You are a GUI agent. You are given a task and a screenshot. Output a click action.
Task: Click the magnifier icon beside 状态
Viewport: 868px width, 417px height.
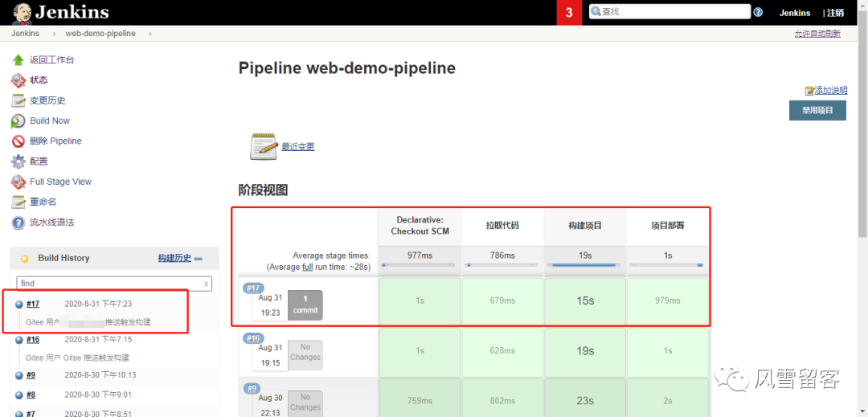click(x=18, y=80)
